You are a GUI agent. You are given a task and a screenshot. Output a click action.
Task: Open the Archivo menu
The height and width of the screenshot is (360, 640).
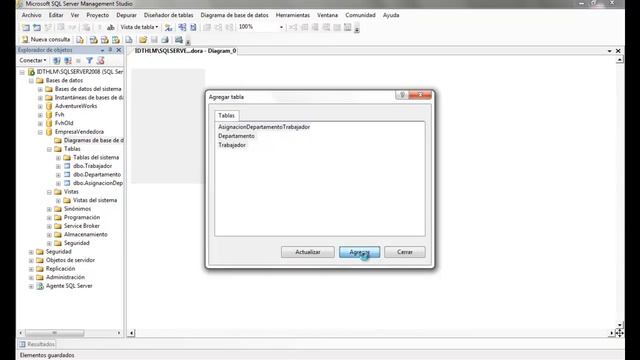point(31,15)
